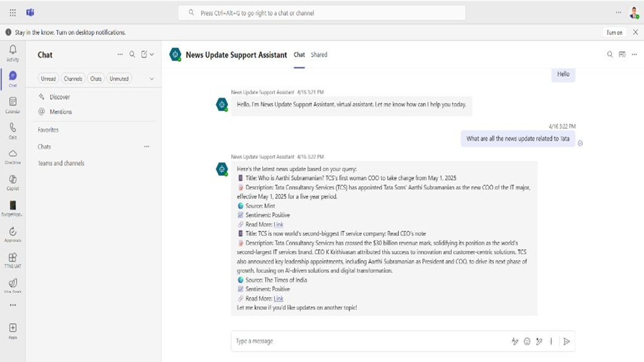Click the News Update Support Assistant header avatar
The width and height of the screenshot is (644, 362).
(175, 54)
